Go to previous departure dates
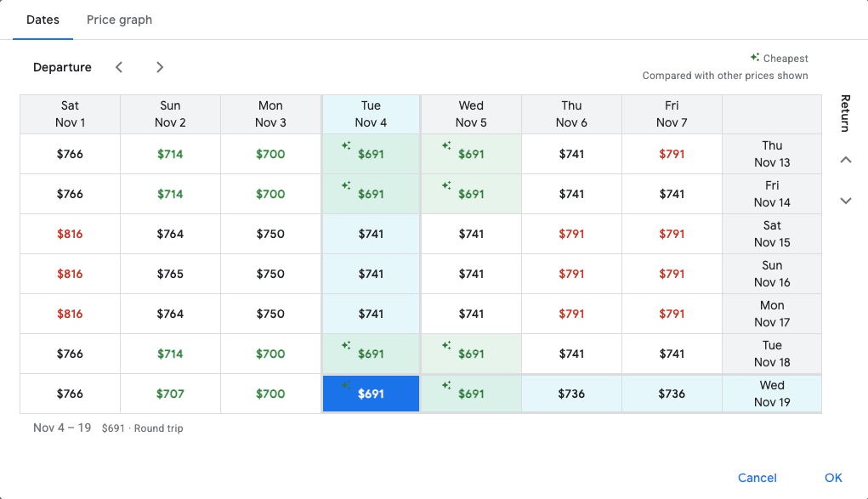Image resolution: width=868 pixels, height=499 pixels. [x=119, y=67]
